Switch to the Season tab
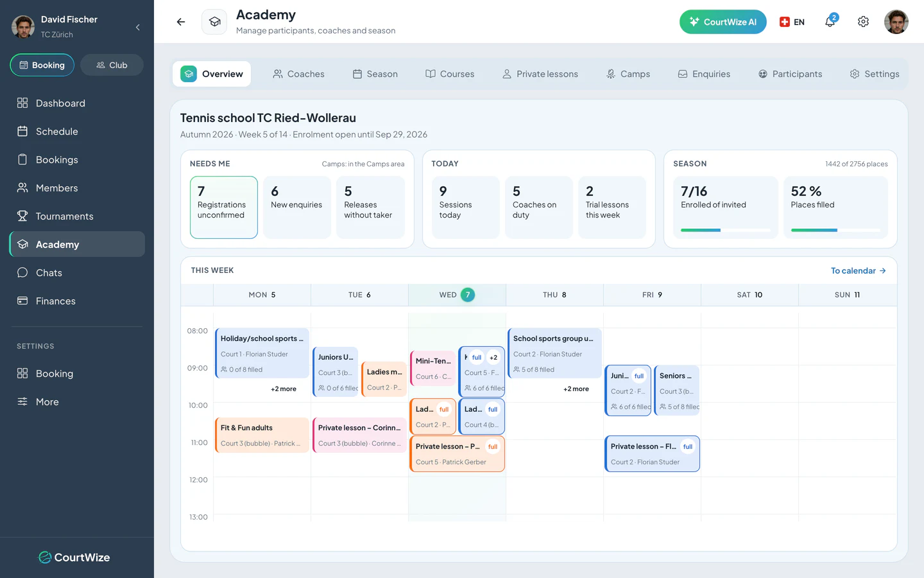 click(x=375, y=74)
